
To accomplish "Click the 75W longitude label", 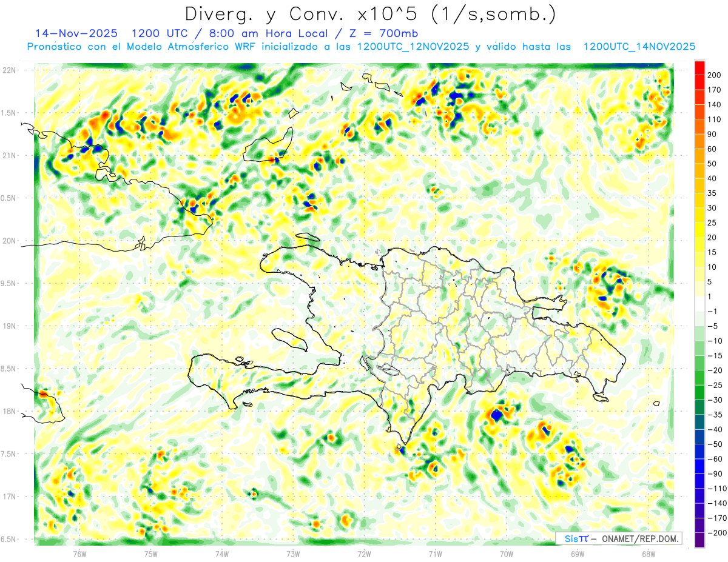I will (151, 554).
